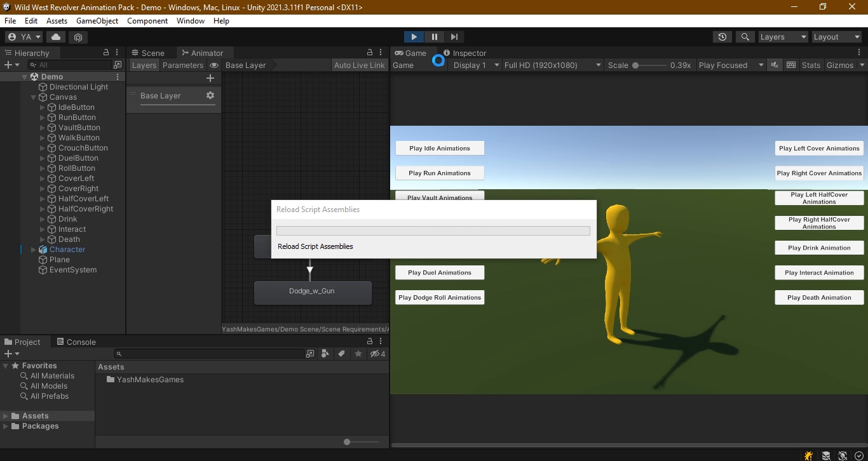
Task: Open the File menu
Action: [10, 20]
